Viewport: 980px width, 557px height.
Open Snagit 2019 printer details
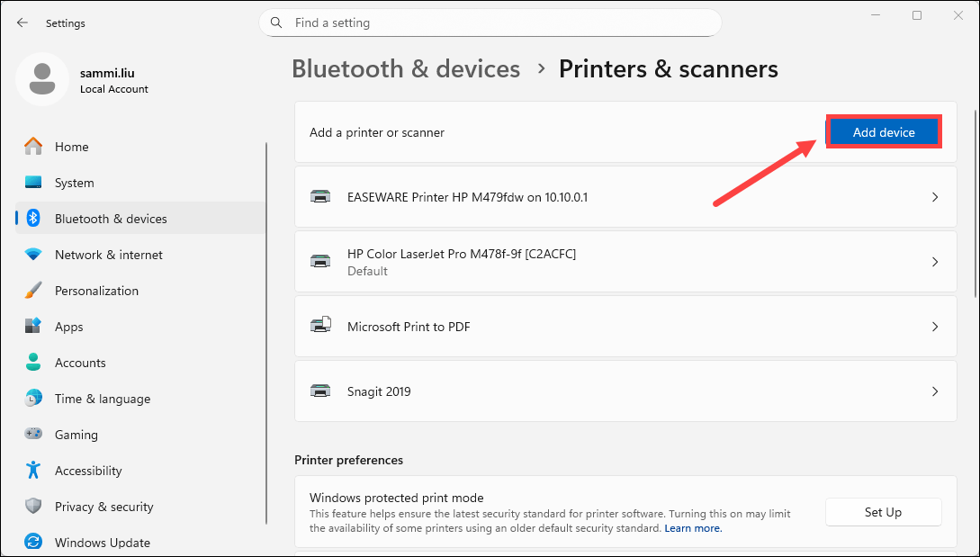[934, 391]
